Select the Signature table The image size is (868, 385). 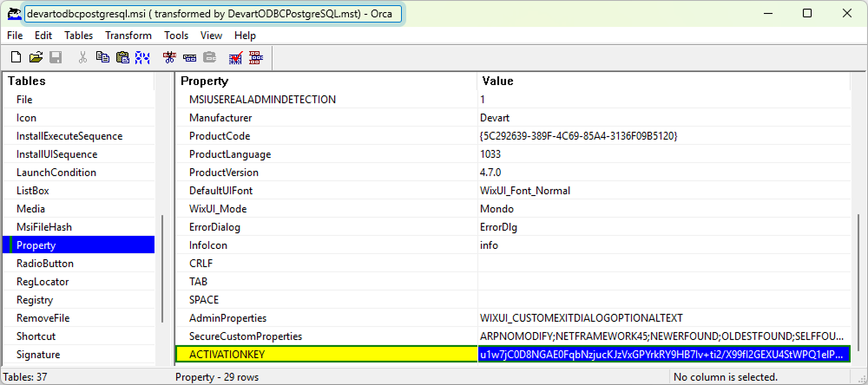pyautogui.click(x=79, y=355)
